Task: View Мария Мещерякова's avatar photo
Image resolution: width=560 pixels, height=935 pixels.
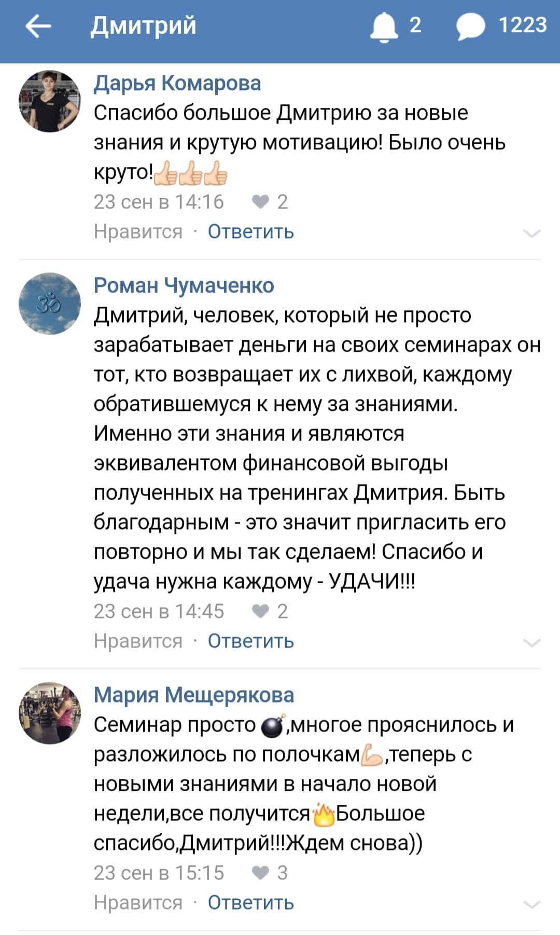Action: pyautogui.click(x=50, y=713)
